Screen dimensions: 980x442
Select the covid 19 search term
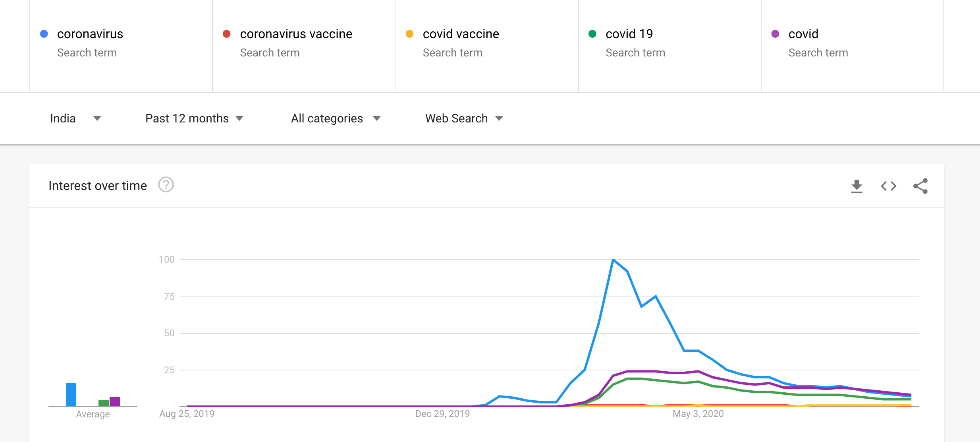pos(629,34)
